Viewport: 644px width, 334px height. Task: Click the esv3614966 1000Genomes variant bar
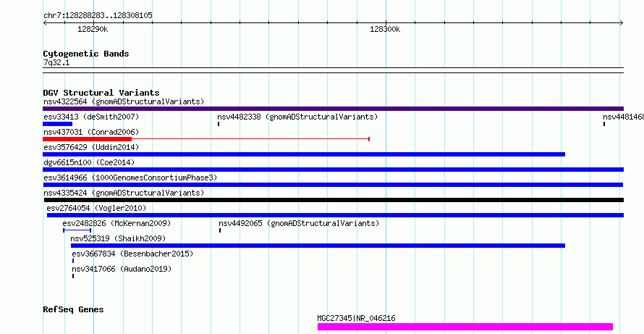(333, 185)
